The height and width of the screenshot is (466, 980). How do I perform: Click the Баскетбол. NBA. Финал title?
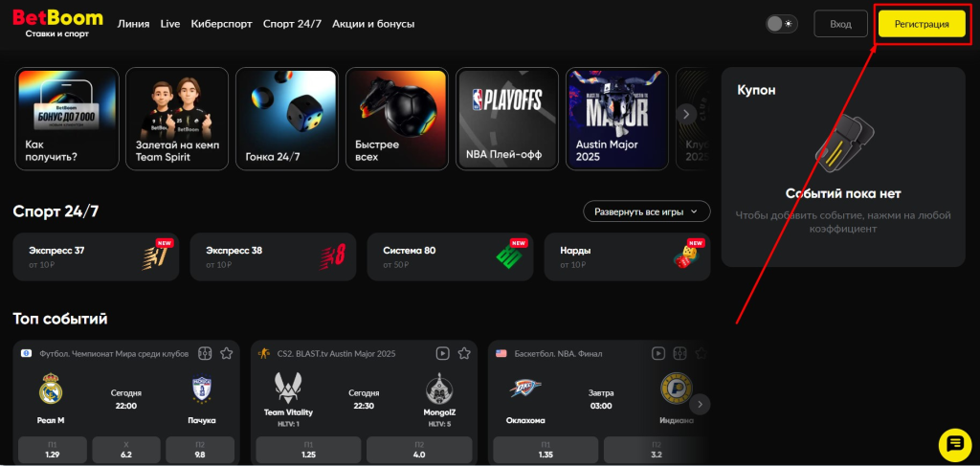coord(558,353)
